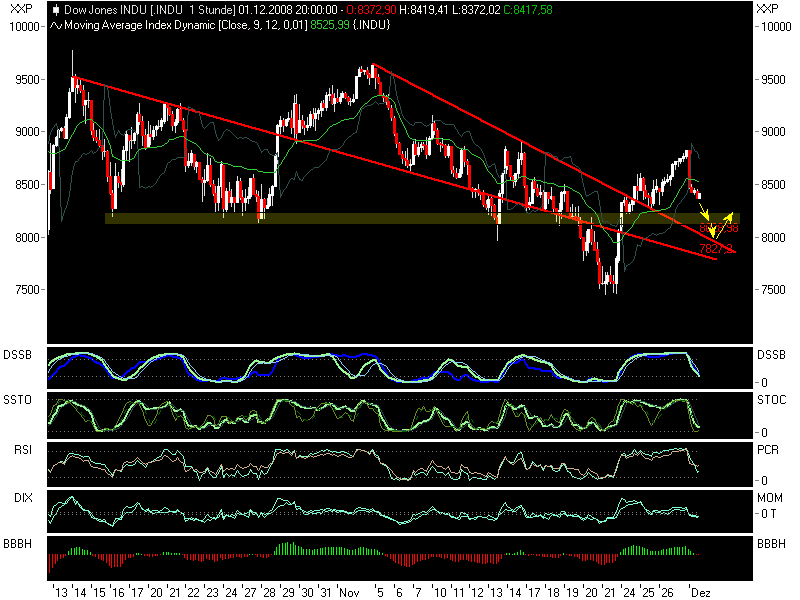
Task: Click the 26 date label before Dez
Action: (667, 593)
